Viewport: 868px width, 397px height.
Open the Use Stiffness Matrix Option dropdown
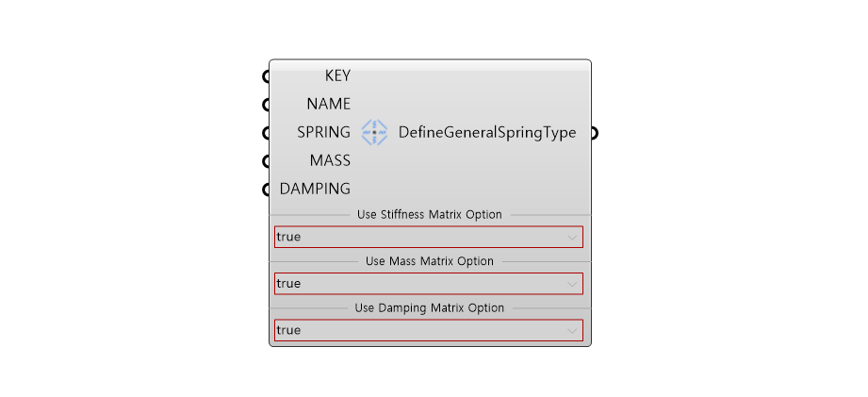(x=429, y=237)
